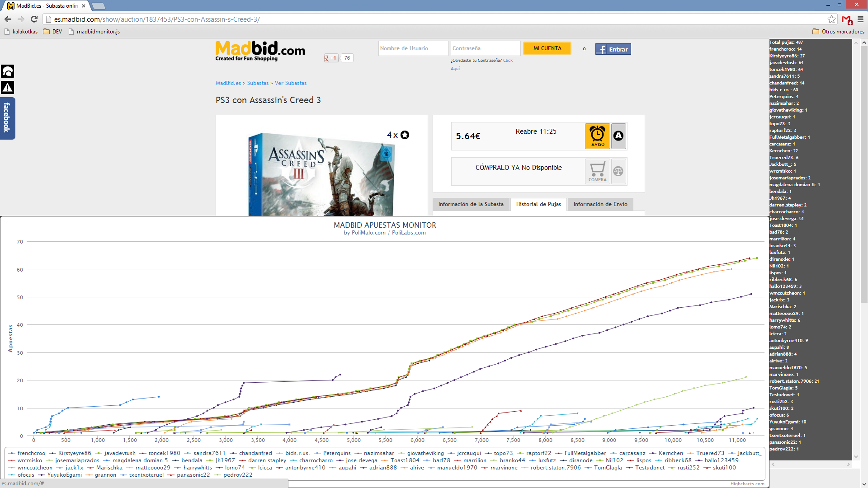Click the bid panel scroll-left arrow
868x488 pixels.
(x=773, y=464)
